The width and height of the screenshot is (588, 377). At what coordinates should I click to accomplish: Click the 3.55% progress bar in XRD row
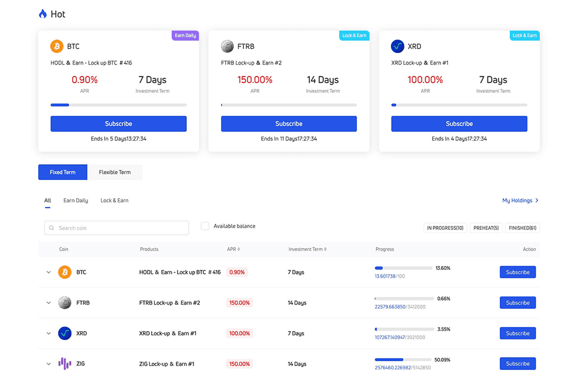(x=405, y=329)
